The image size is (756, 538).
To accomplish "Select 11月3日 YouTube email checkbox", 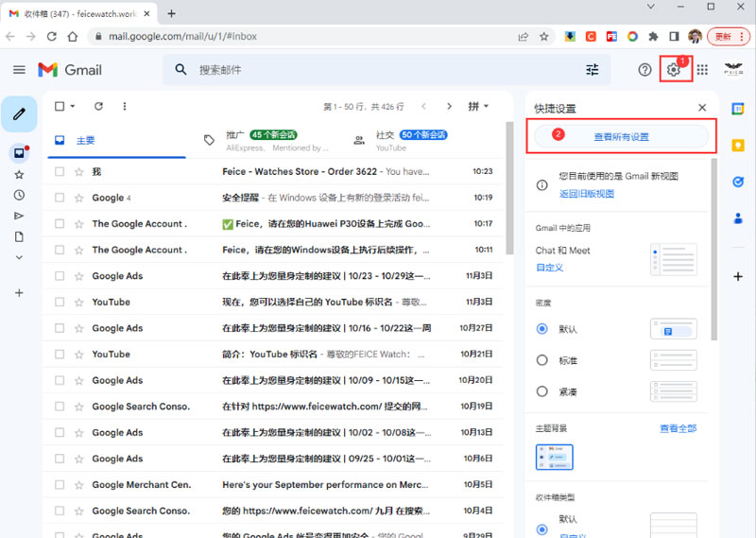I will 60,302.
